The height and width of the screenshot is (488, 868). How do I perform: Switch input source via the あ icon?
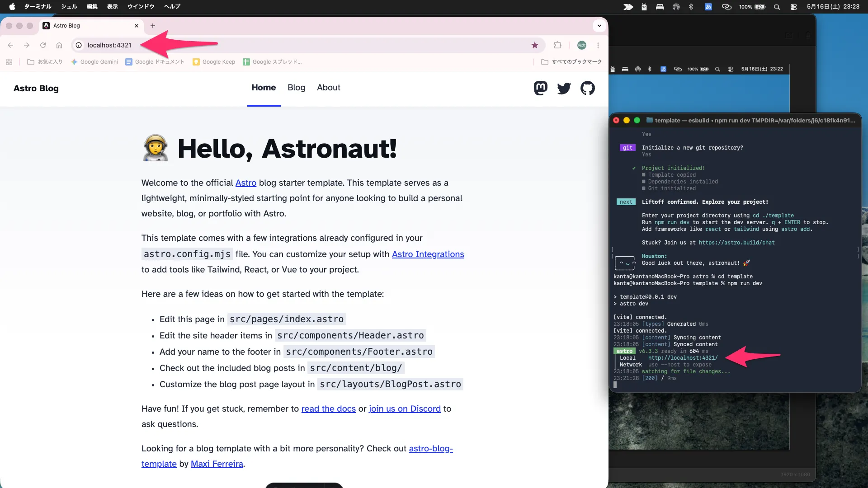pos(708,7)
